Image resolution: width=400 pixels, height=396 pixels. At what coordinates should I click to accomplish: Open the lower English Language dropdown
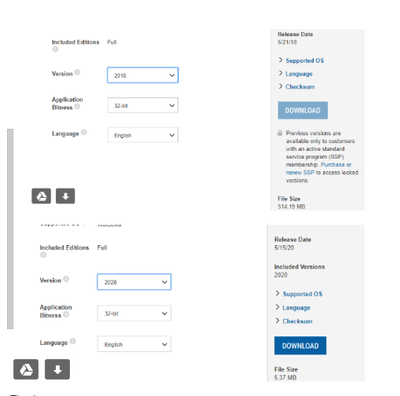(x=134, y=344)
